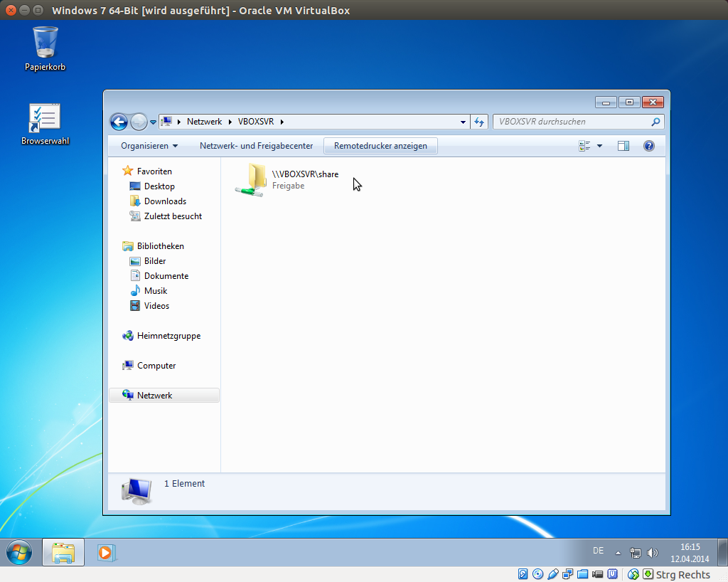Click the computer icon in details pane

point(136,492)
